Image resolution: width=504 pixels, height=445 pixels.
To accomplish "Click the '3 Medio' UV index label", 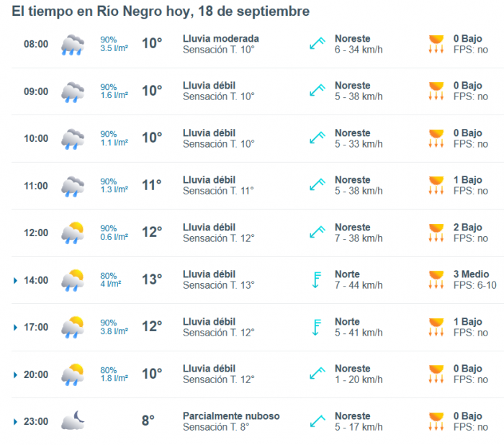I will pos(471,274).
